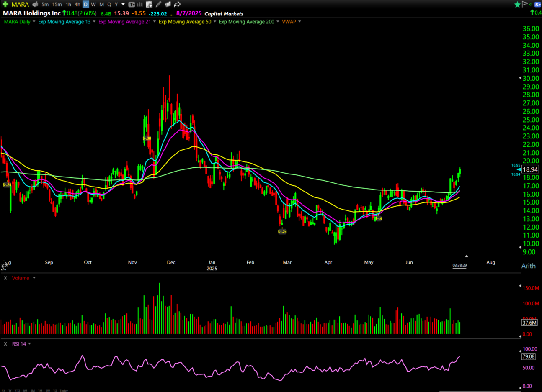Switch to the Weekly (W) timeframe
The height and width of the screenshot is (392, 542).
click(93, 4)
